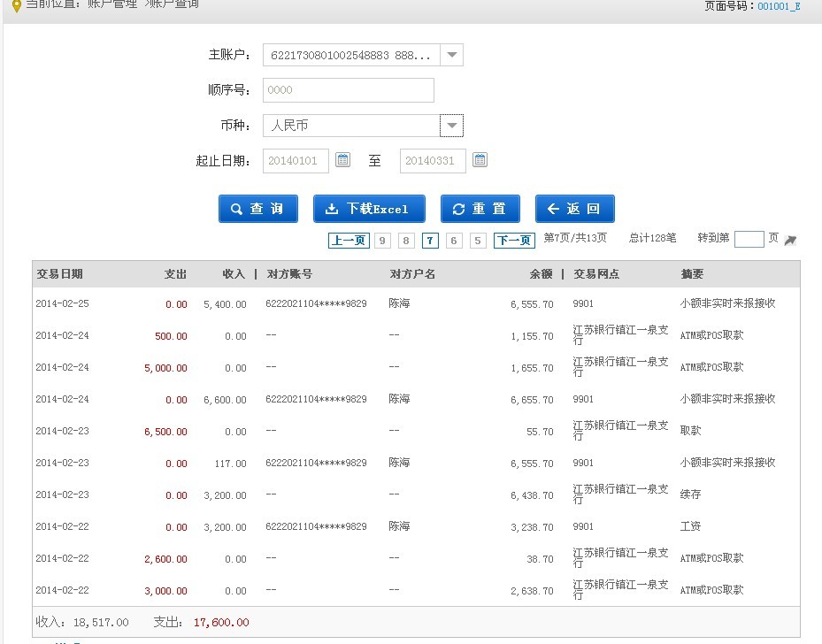
Task: Jump to page 5 in pagination
Action: click(478, 241)
